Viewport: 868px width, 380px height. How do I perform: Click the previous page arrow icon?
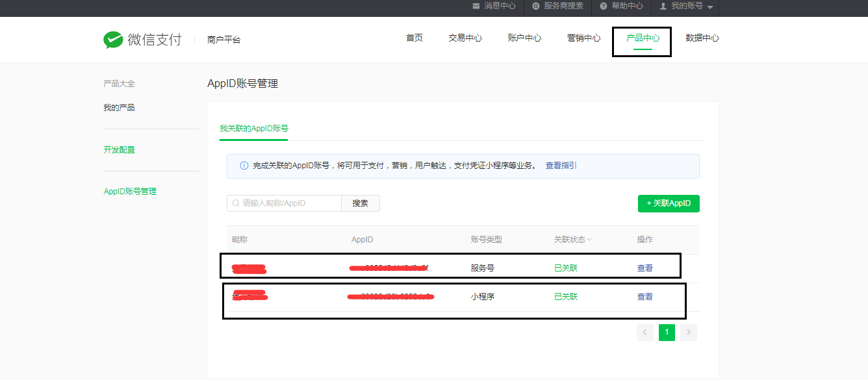(x=645, y=332)
